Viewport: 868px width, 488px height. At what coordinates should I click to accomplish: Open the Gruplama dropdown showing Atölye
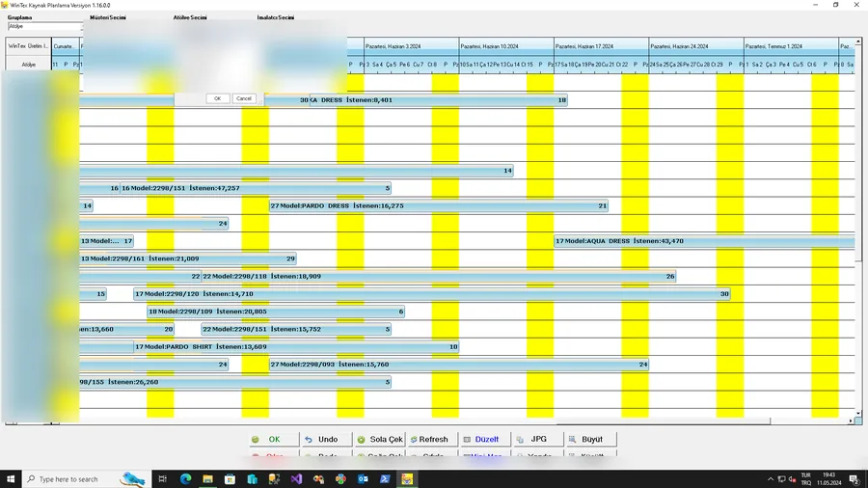[x=44, y=26]
